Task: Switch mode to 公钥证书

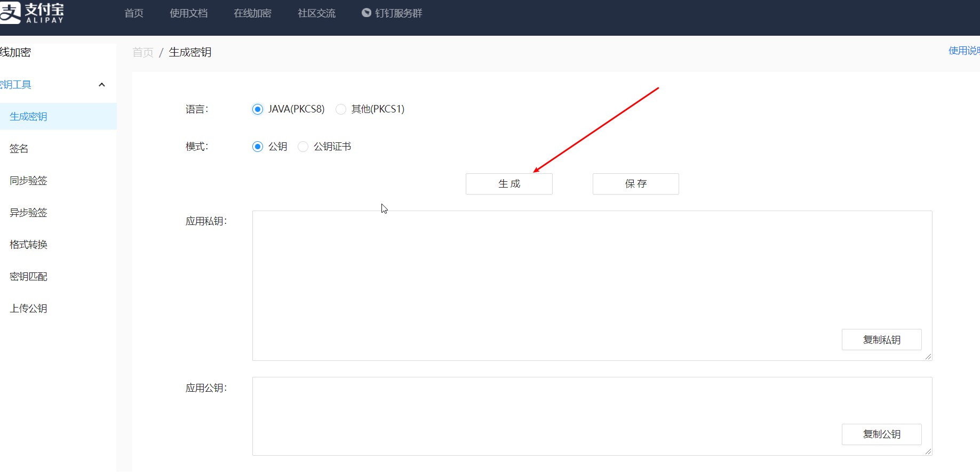Action: click(303, 147)
